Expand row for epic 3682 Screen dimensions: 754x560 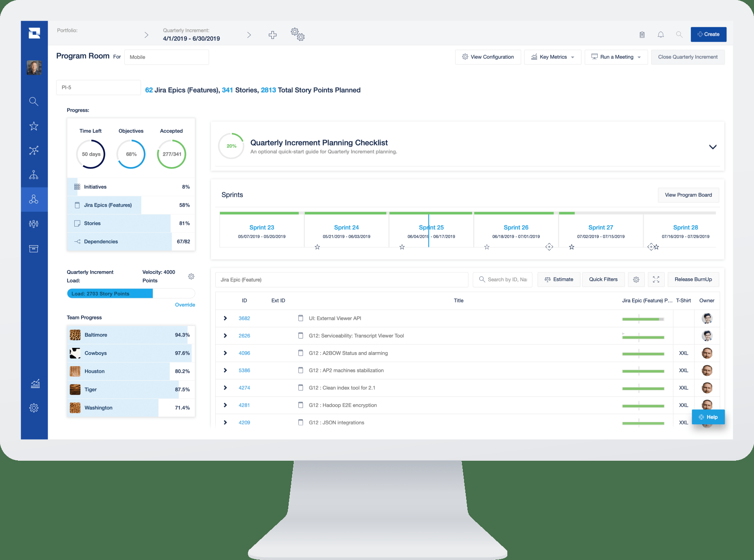coord(225,318)
